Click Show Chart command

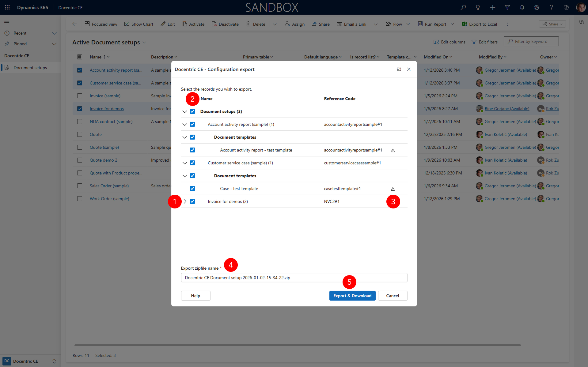click(139, 24)
